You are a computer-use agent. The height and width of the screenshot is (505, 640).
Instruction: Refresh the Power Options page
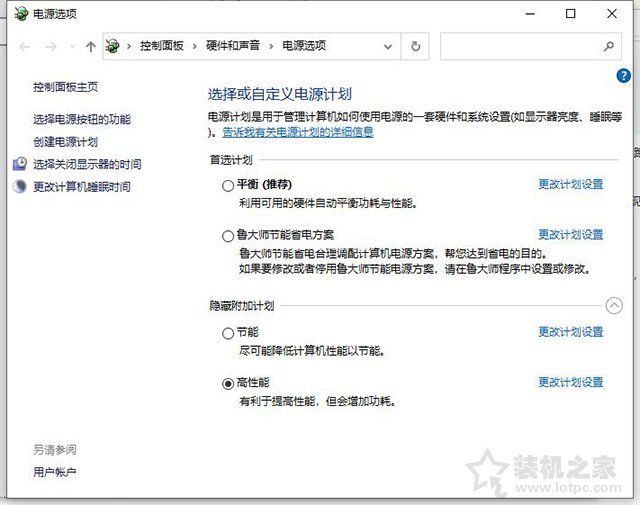click(416, 47)
